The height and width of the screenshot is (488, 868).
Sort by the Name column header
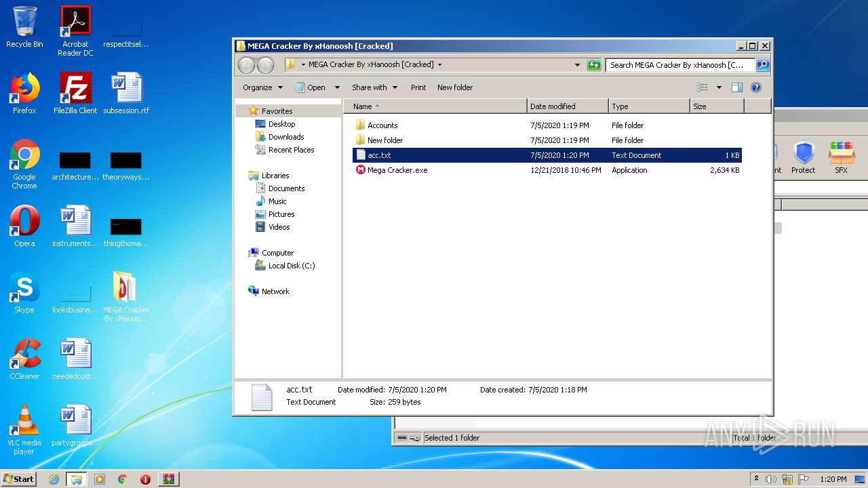pos(435,106)
